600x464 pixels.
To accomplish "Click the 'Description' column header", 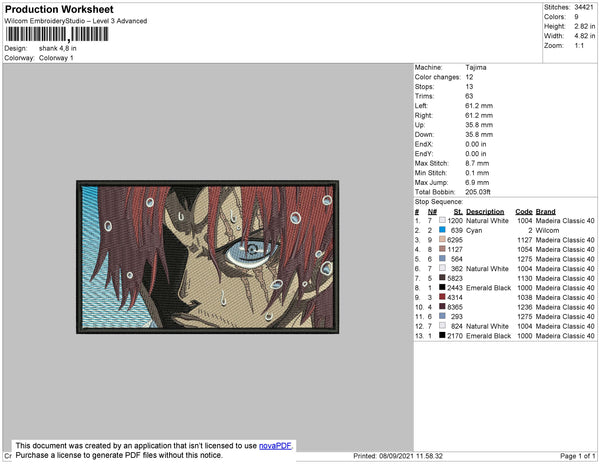I will 485,212.
